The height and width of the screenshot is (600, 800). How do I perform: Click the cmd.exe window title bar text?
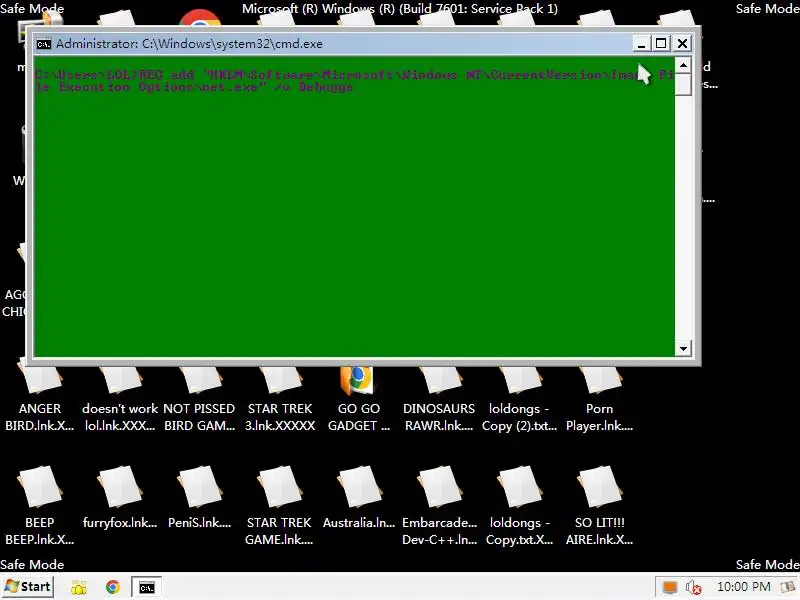tap(189, 44)
